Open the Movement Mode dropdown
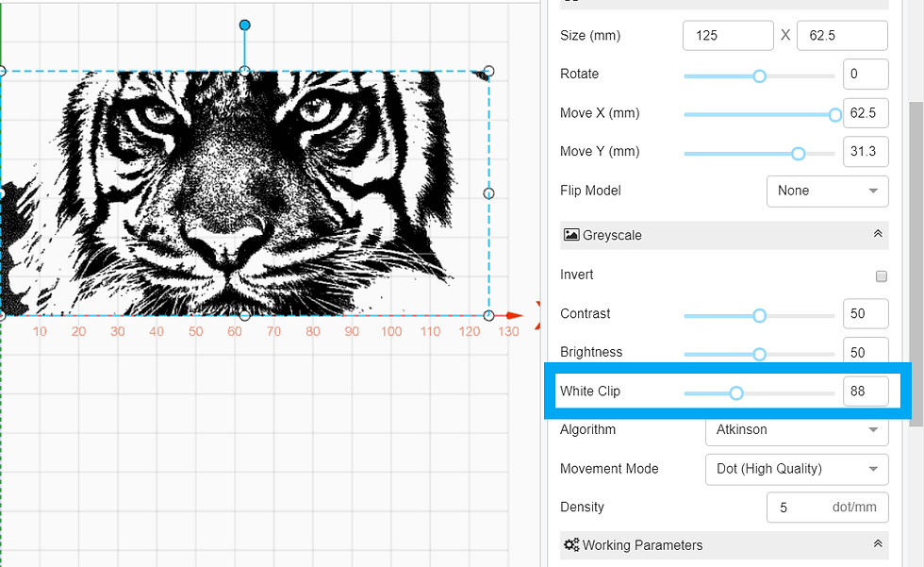Screen dimensions: 924x567 coord(797,469)
